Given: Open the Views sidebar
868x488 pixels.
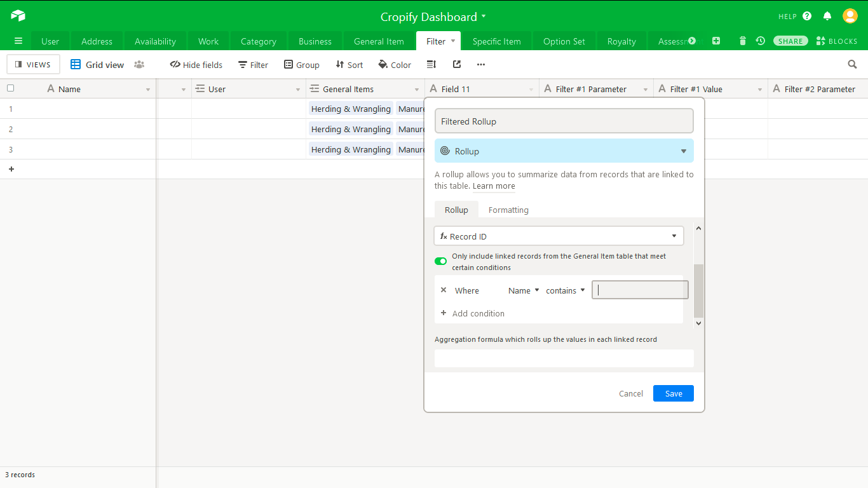Looking at the screenshot, I should pyautogui.click(x=33, y=64).
